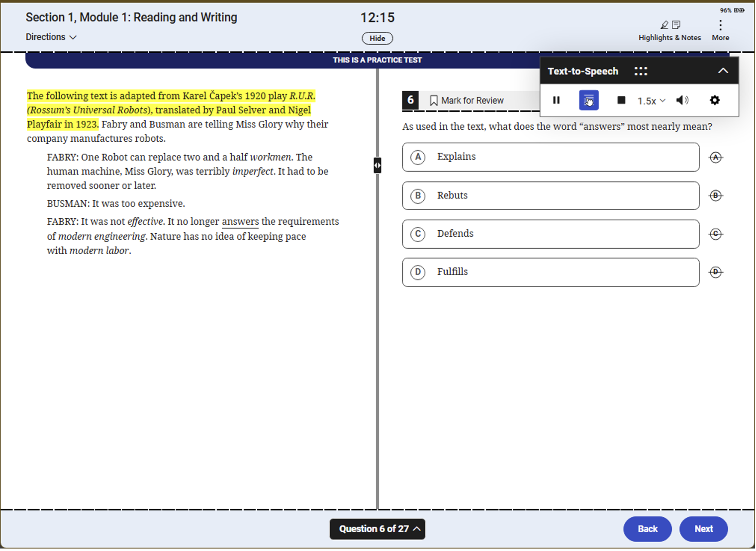Open the More options menu

(720, 29)
